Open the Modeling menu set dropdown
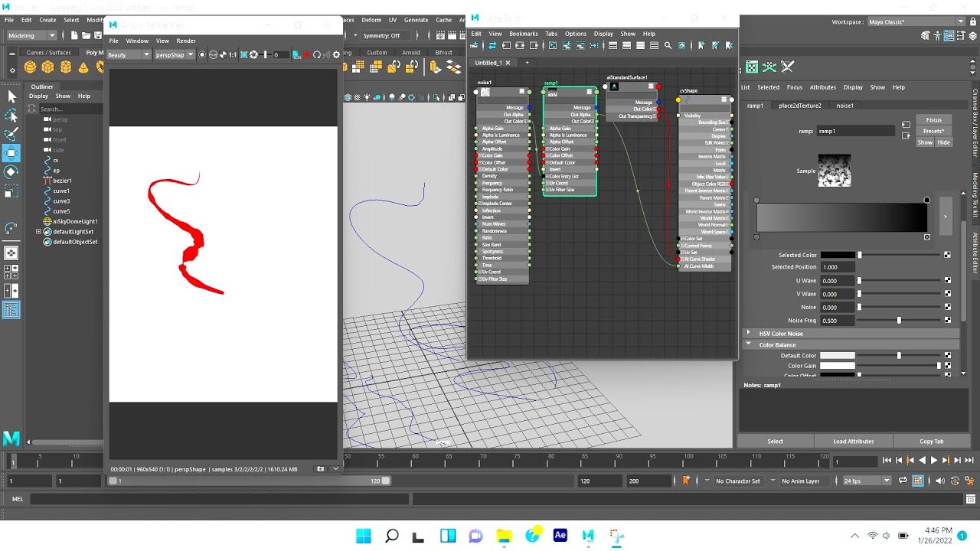The height and width of the screenshot is (551, 980). click(31, 35)
